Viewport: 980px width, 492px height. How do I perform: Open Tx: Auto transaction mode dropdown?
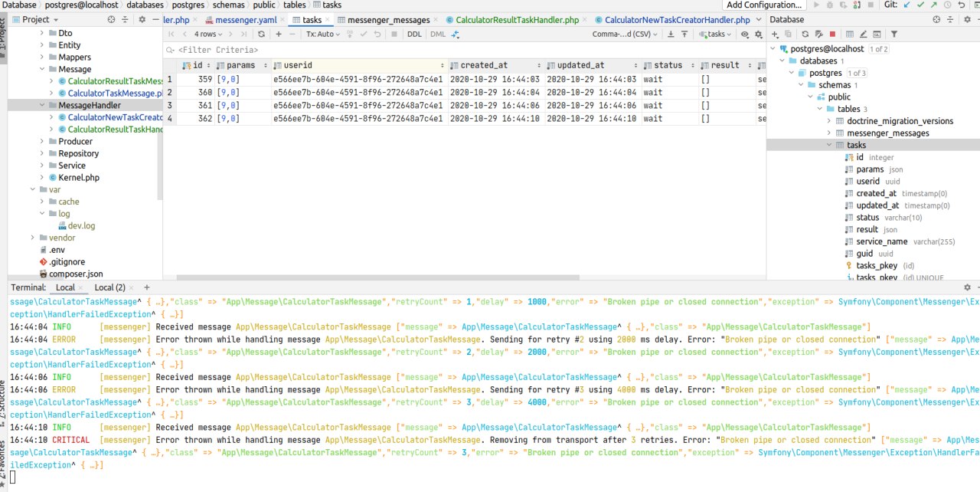[322, 34]
